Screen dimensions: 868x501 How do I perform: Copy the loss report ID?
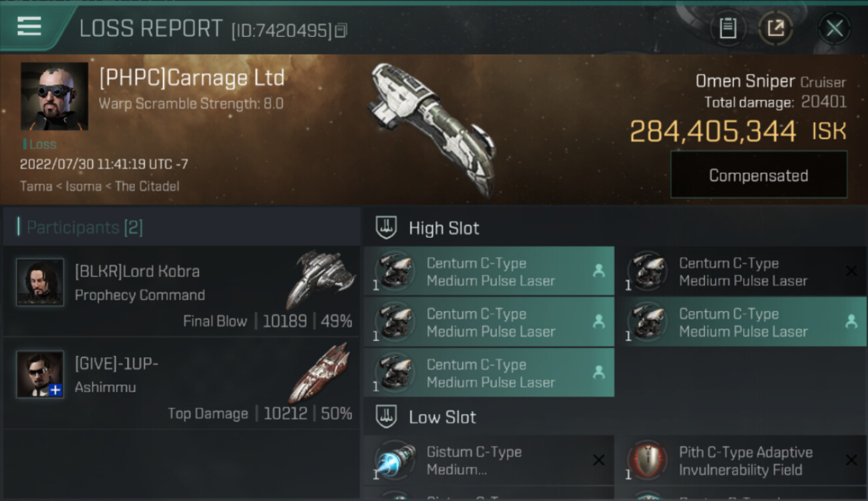point(341,30)
